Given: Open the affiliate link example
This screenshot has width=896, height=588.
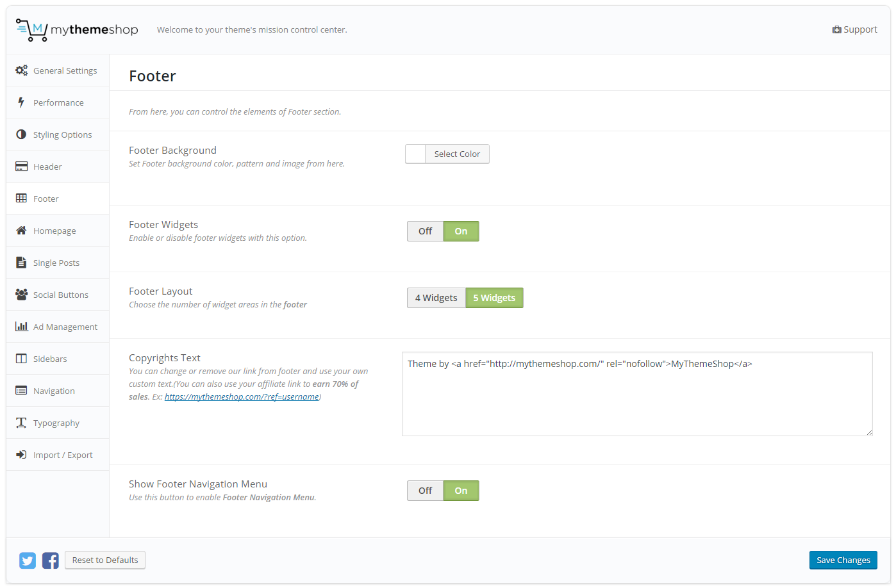Looking at the screenshot, I should (242, 396).
